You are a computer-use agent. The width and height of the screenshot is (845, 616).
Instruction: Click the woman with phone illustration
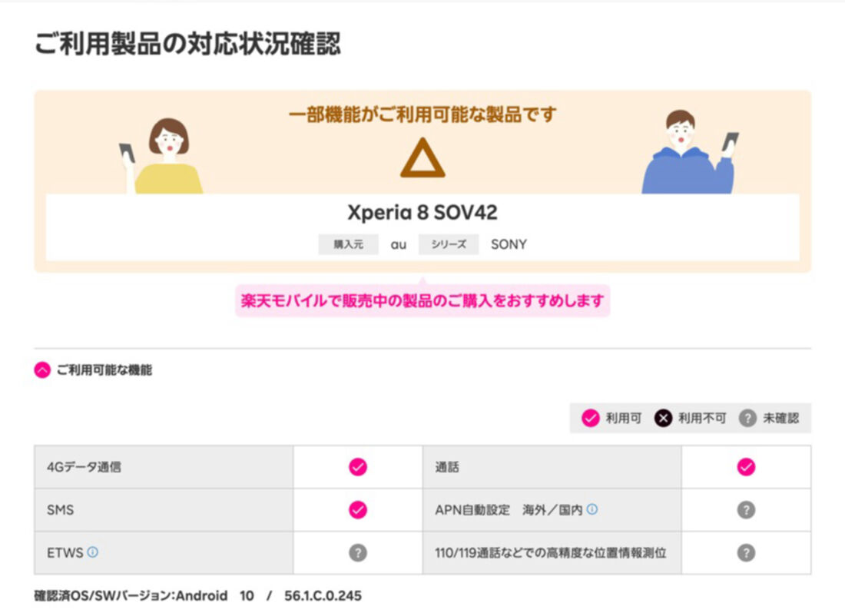[x=161, y=156]
